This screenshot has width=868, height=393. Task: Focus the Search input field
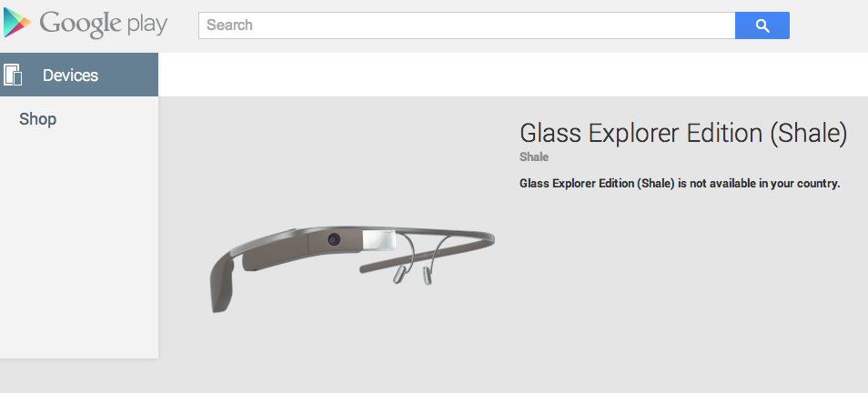tap(467, 25)
